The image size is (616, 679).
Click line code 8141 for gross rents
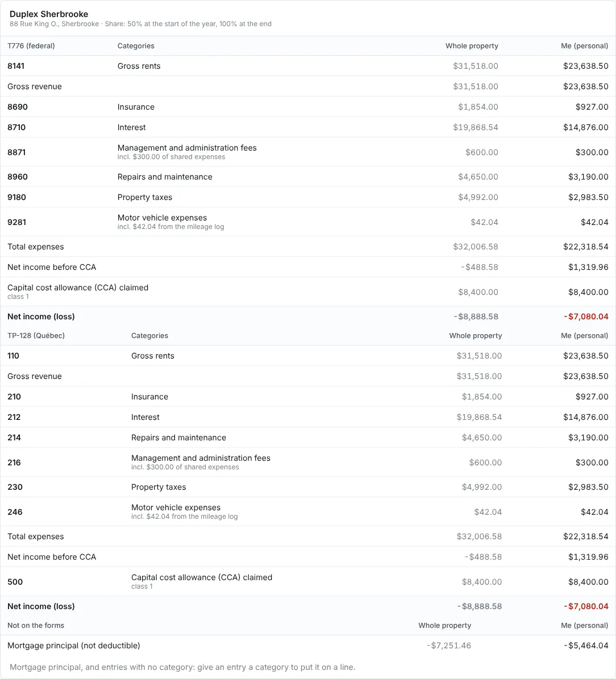click(16, 66)
